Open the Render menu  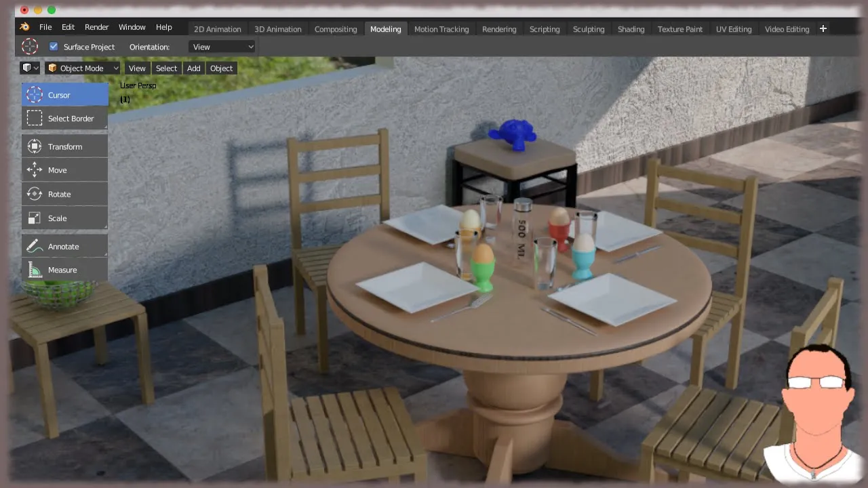pos(97,27)
